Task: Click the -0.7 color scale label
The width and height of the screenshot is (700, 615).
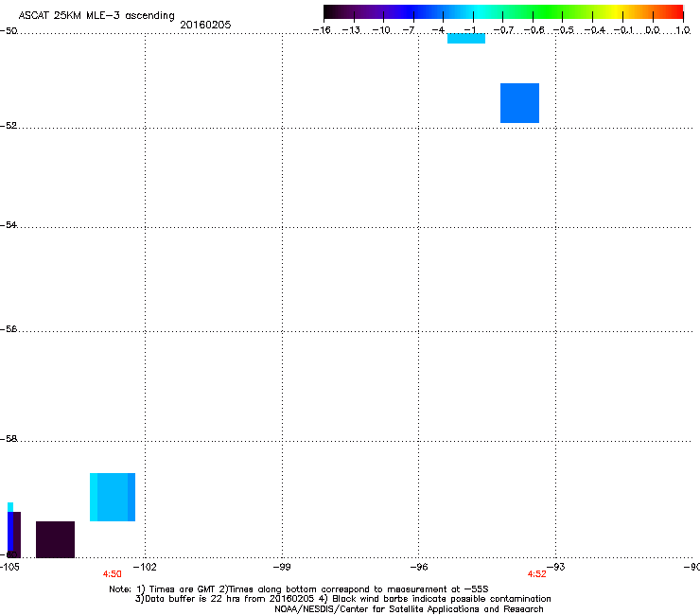Action: pos(503,30)
